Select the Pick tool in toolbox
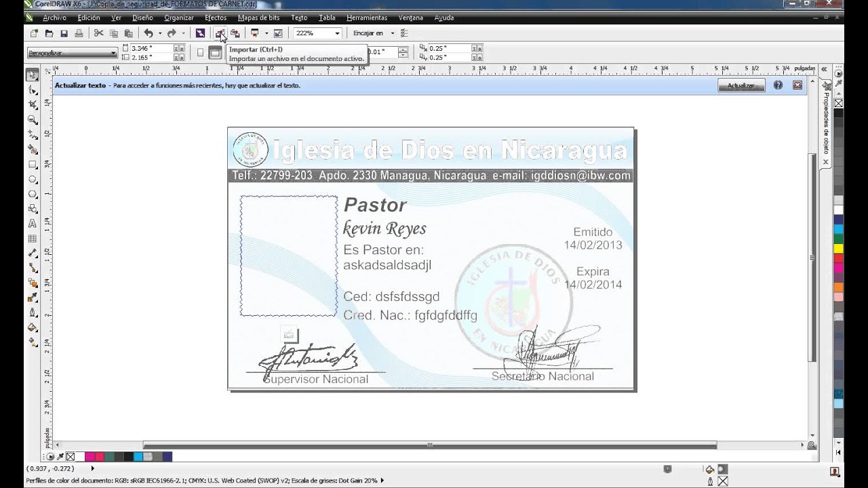 [x=32, y=75]
